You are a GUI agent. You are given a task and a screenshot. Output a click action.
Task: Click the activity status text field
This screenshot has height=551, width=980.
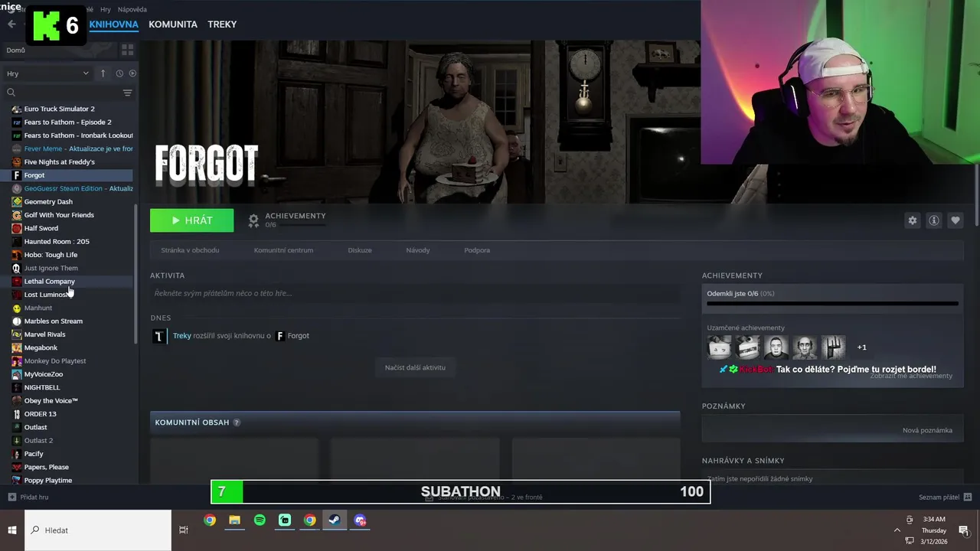[415, 293]
